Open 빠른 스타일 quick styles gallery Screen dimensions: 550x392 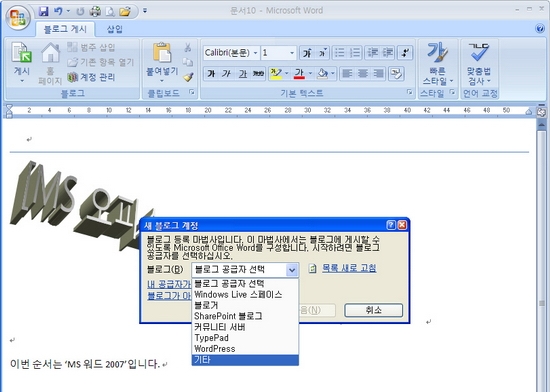click(x=437, y=64)
